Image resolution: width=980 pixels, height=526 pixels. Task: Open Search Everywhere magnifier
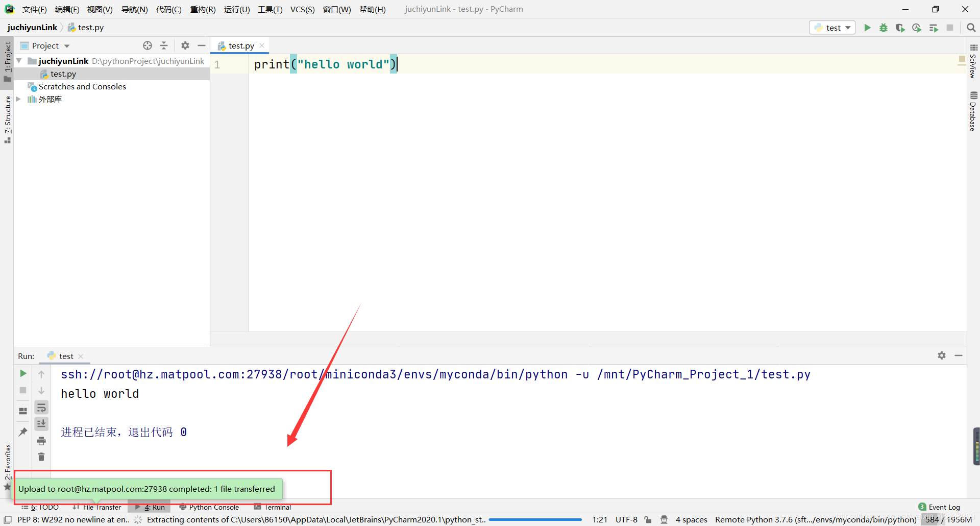(971, 28)
